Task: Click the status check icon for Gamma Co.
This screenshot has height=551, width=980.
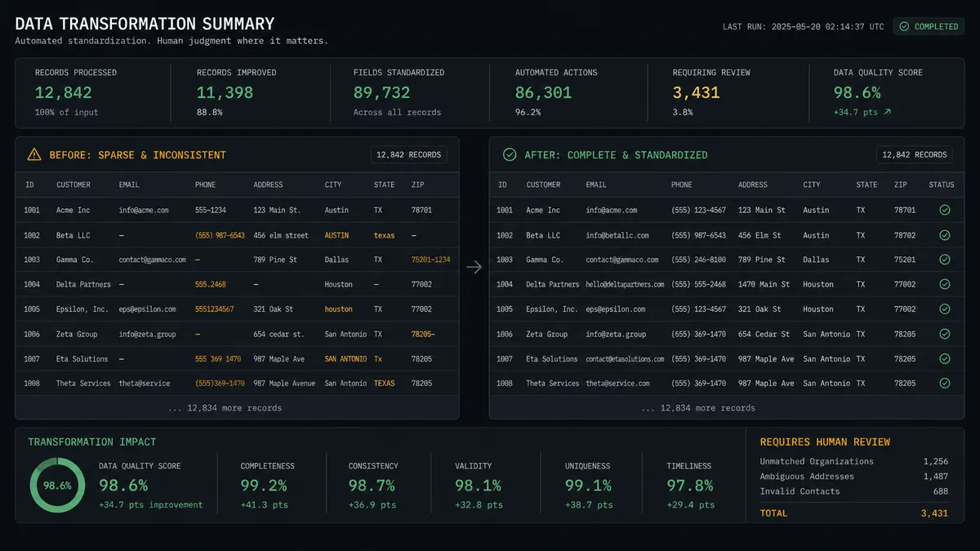Action: (x=945, y=260)
